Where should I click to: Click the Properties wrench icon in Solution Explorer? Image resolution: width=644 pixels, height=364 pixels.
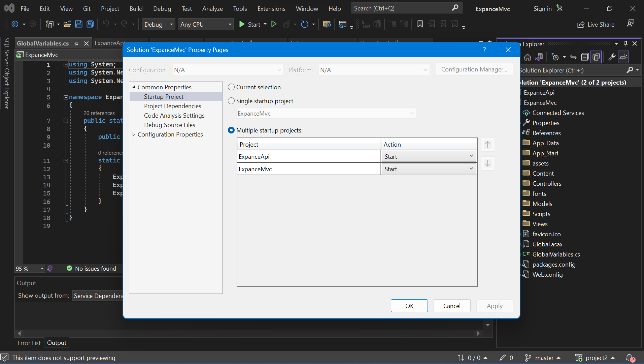pyautogui.click(x=612, y=57)
